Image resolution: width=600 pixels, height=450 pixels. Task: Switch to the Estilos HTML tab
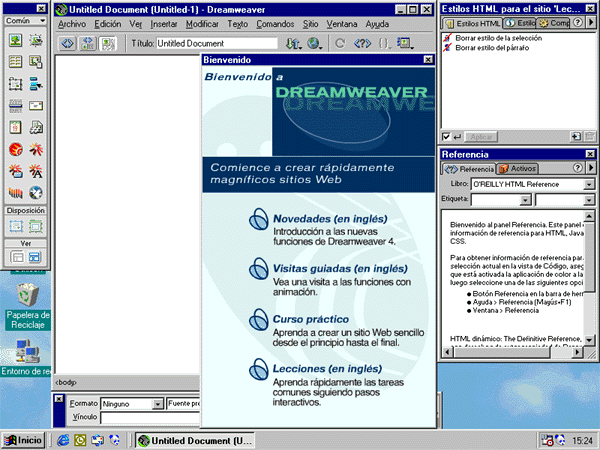[x=473, y=23]
